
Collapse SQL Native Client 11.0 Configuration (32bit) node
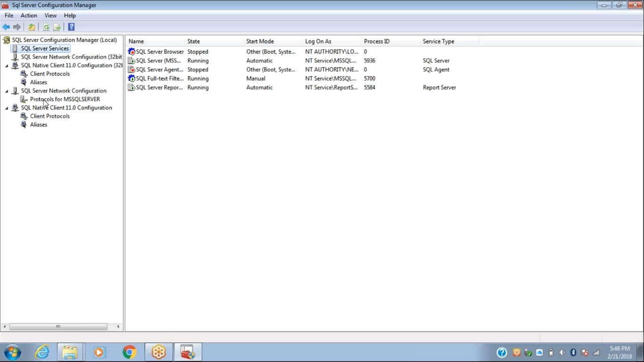pyautogui.click(x=7, y=66)
